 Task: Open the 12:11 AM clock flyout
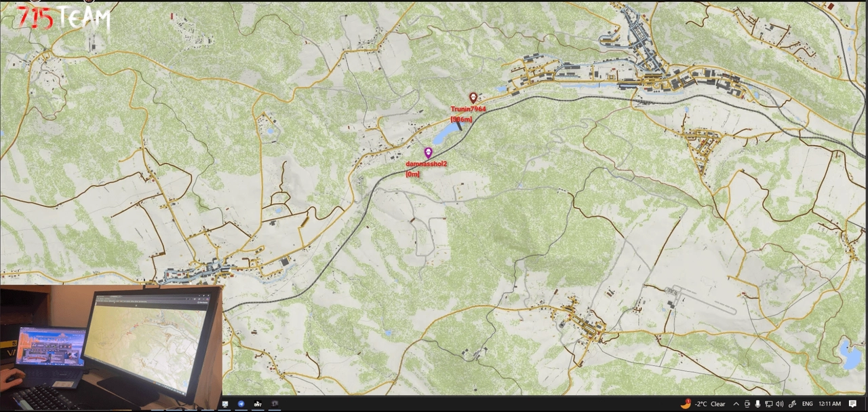pos(830,404)
